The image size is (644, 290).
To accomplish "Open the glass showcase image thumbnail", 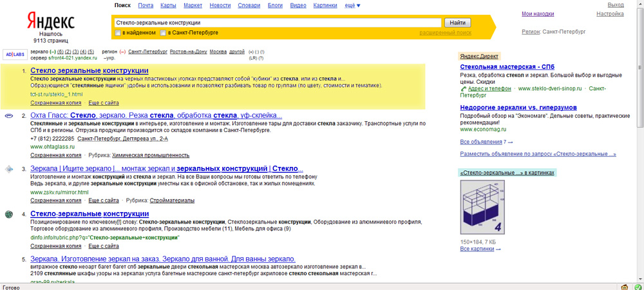I will (482, 208).
